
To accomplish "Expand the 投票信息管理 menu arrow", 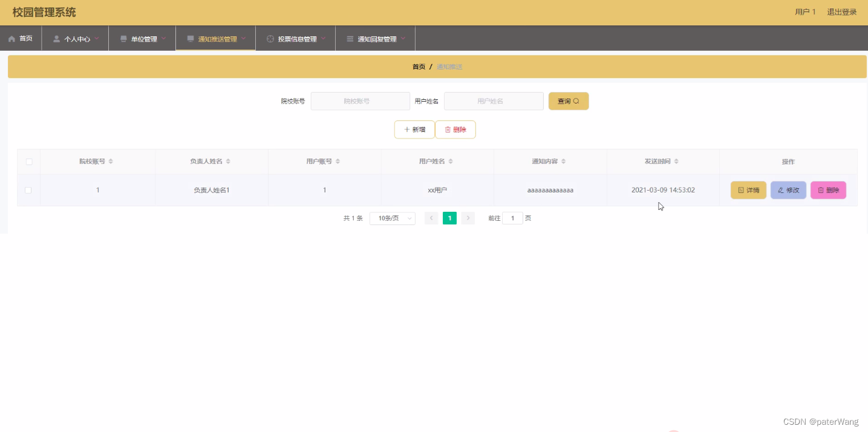I will tap(323, 38).
